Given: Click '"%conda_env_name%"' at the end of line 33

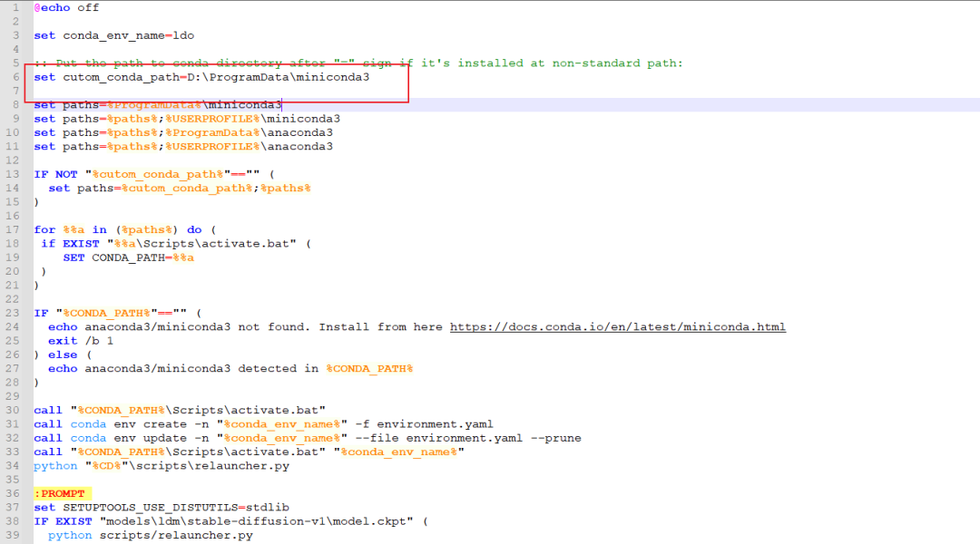Looking at the screenshot, I should pyautogui.click(x=398, y=452).
